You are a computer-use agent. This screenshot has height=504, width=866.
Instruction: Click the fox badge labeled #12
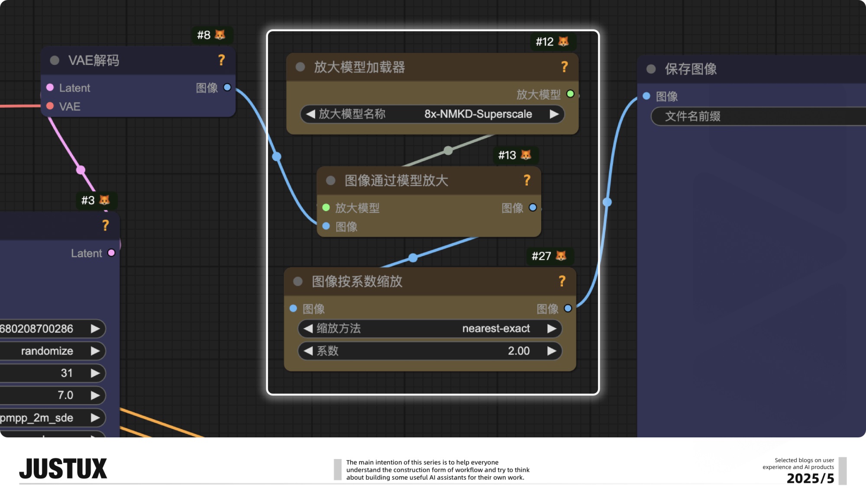pyautogui.click(x=553, y=42)
